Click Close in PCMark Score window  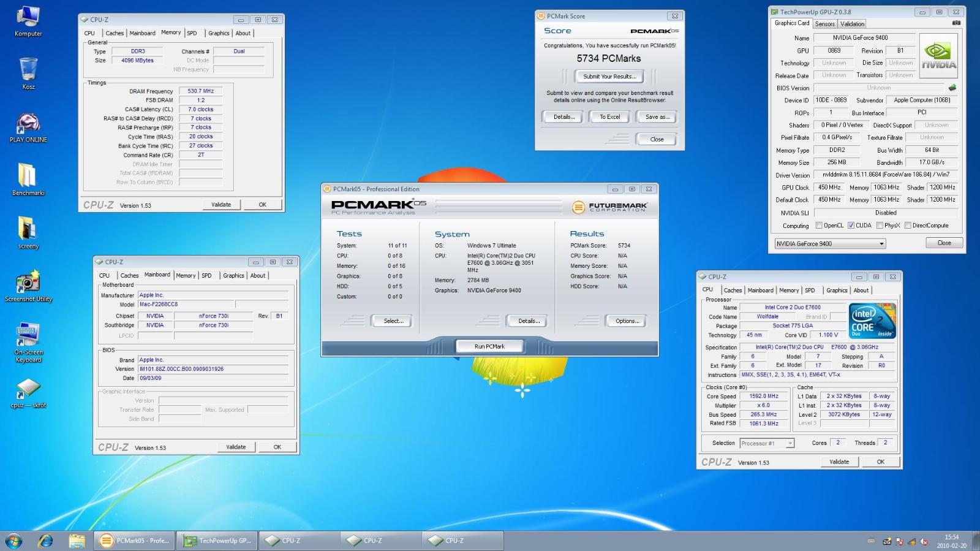tap(657, 140)
